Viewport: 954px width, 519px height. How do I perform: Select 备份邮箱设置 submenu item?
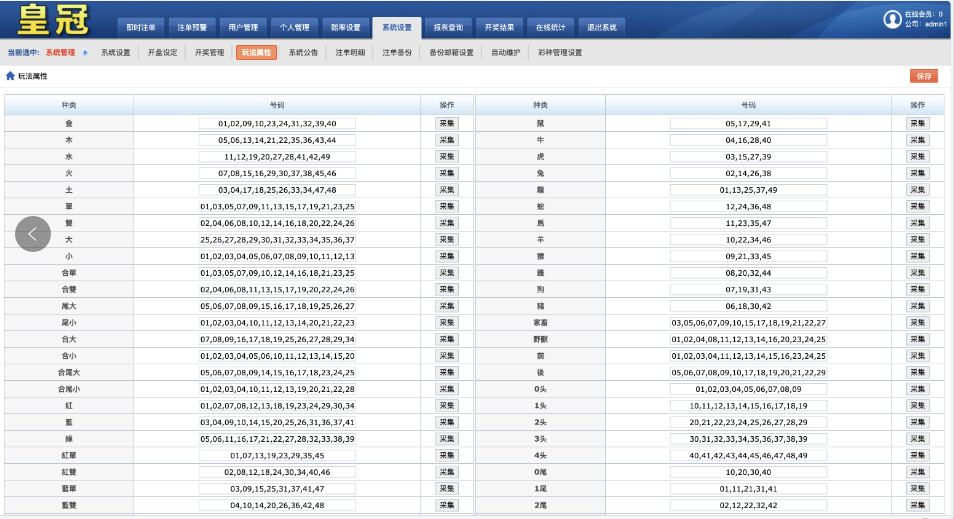(451, 53)
